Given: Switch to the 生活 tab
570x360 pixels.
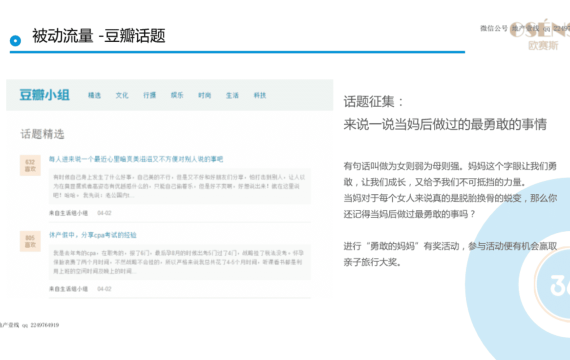Looking at the screenshot, I should tap(232, 95).
